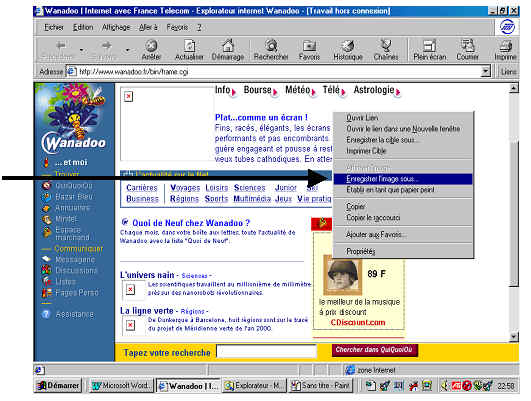Image resolution: width=531 pixels, height=401 pixels.
Task: Open the L'univers nain article link
Action: (147, 275)
